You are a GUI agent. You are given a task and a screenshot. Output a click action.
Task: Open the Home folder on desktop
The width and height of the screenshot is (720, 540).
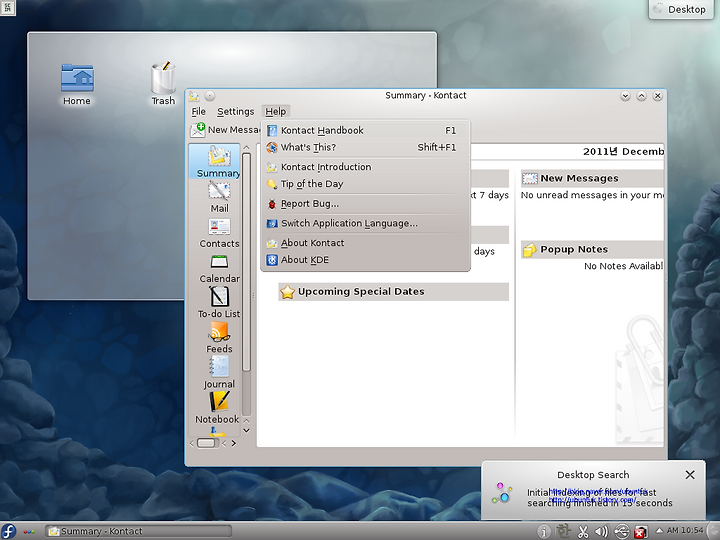[x=77, y=85]
